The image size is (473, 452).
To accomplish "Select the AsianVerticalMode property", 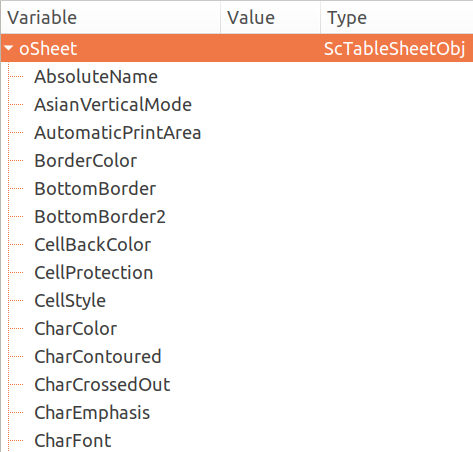I will coord(113,105).
